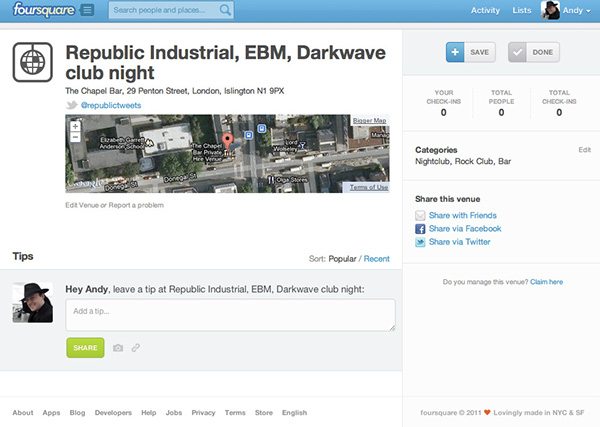Open the Bigger Map link
The height and width of the screenshot is (427, 600).
[x=370, y=121]
